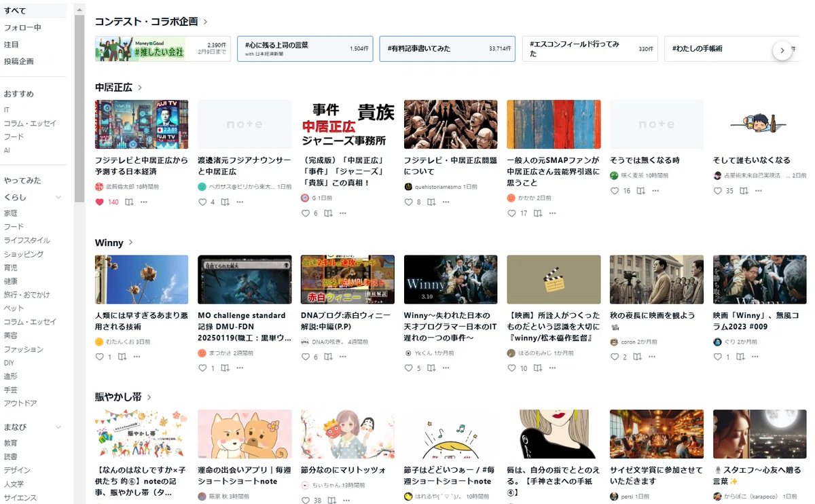This screenshot has width=815, height=504.
Task: Select ペット in the くらし list
Action: [x=14, y=308]
